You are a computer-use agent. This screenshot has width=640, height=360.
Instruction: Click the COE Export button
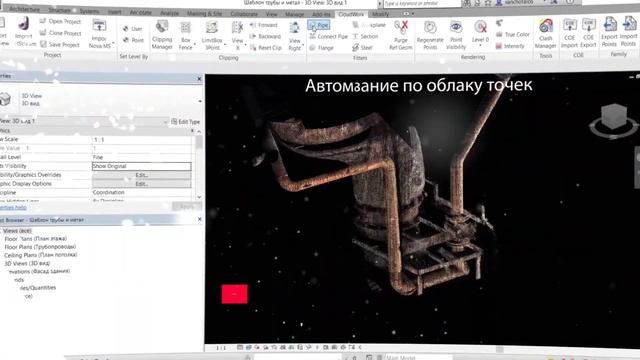[588, 33]
